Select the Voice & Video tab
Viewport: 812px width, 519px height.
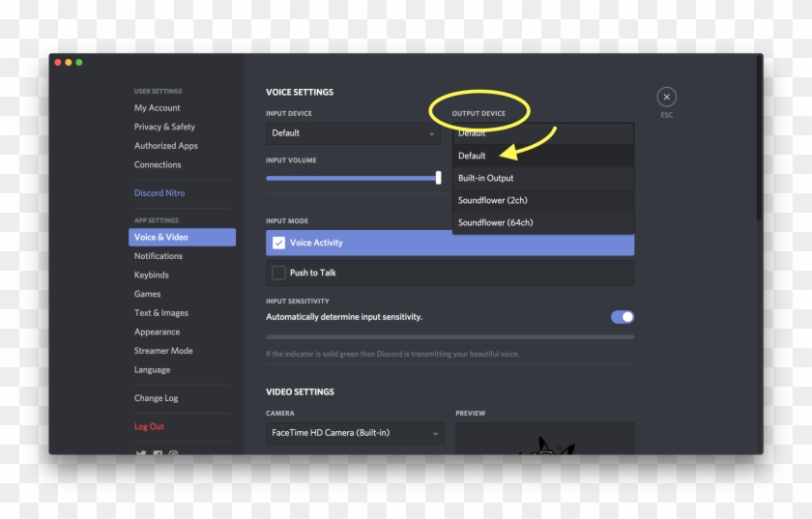coord(182,237)
